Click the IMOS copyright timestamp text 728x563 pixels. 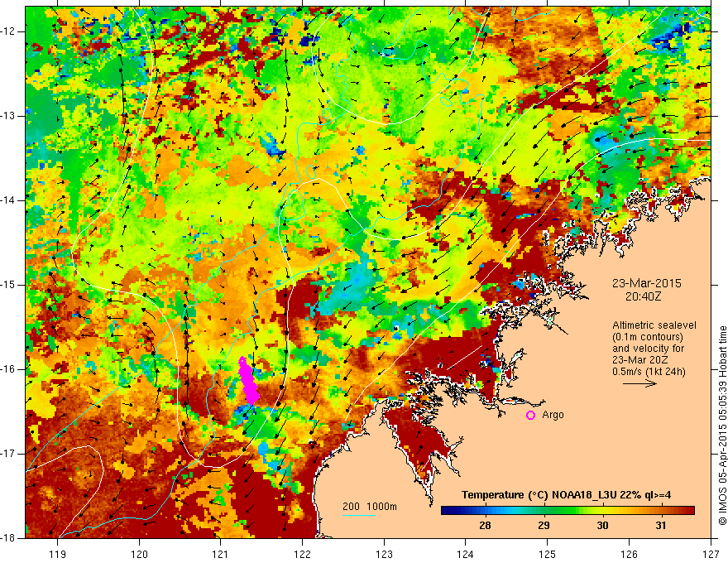pyautogui.click(x=722, y=426)
